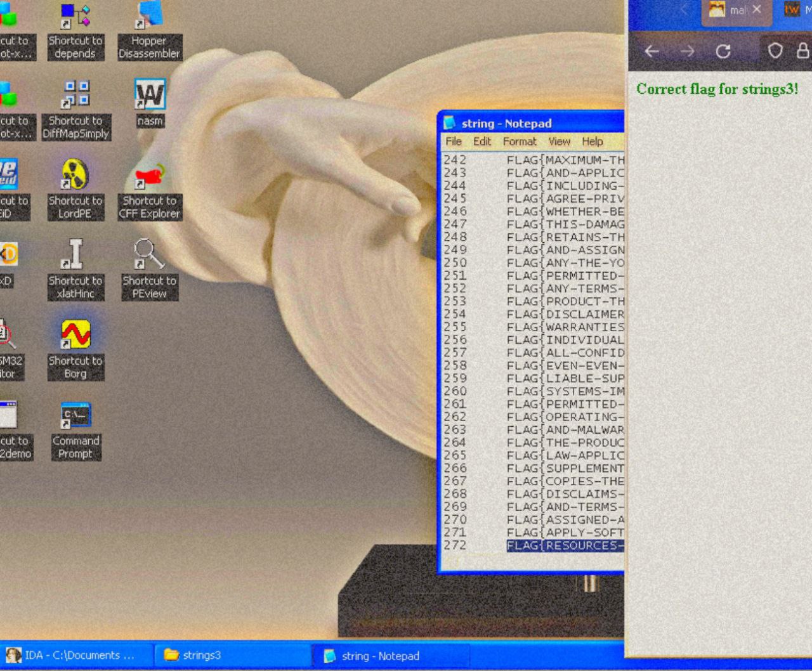Toggle the browser shield protection icon

pos(776,51)
